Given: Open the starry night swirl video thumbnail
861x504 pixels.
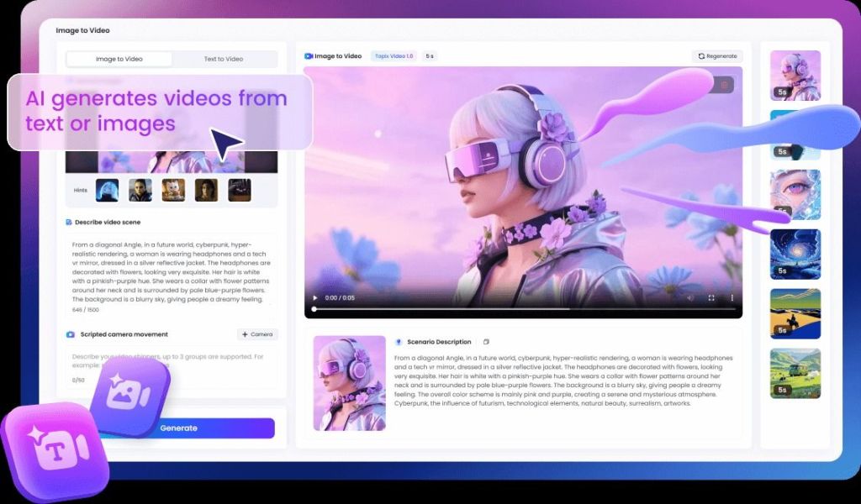Looking at the screenshot, I should (795, 254).
